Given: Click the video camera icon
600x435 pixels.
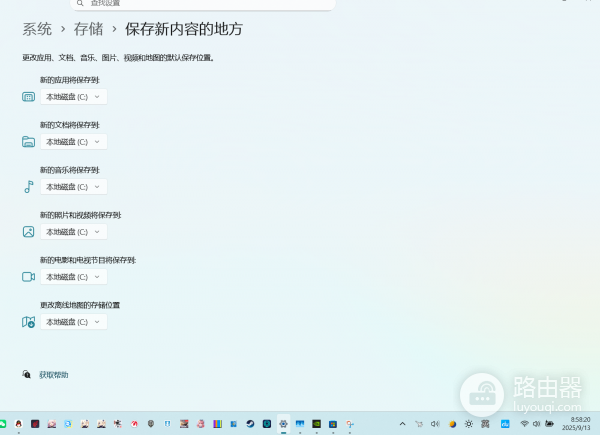Looking at the screenshot, I should point(28,277).
